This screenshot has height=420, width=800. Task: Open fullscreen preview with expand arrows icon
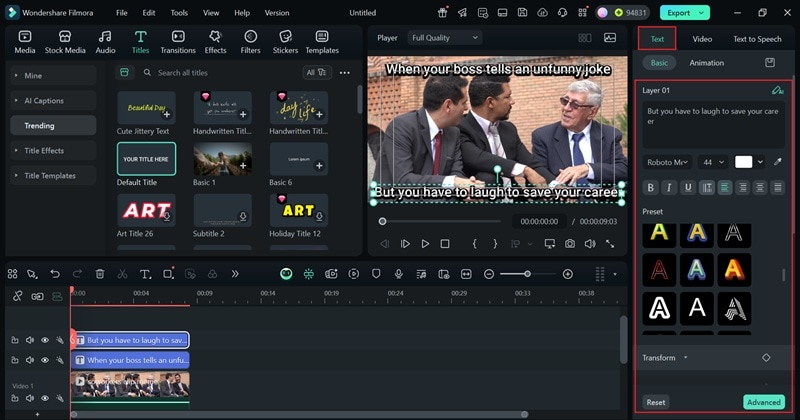[610, 244]
